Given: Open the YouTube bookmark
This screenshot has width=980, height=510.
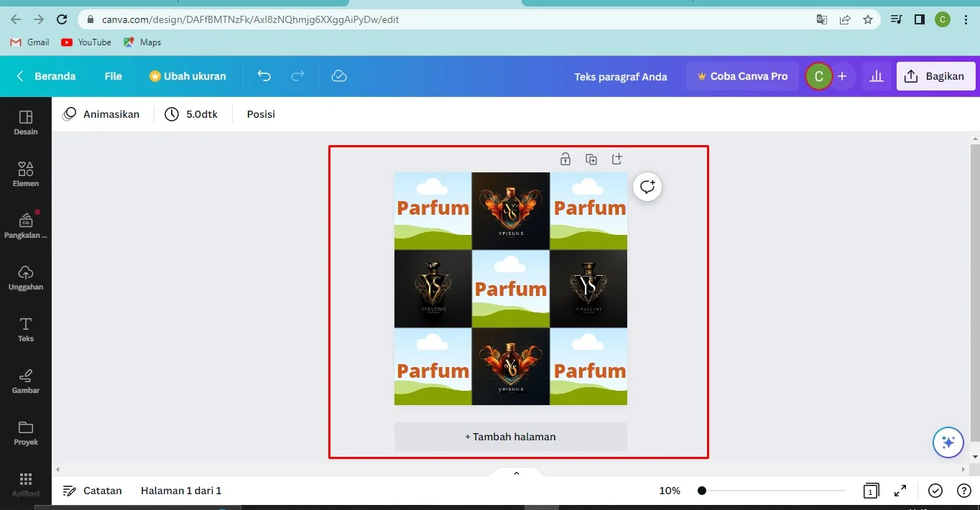Looking at the screenshot, I should [x=86, y=42].
